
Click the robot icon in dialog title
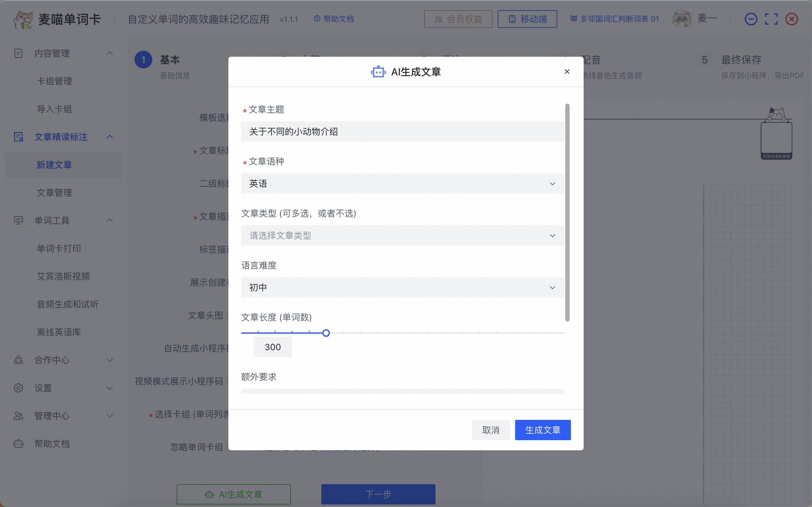[378, 72]
